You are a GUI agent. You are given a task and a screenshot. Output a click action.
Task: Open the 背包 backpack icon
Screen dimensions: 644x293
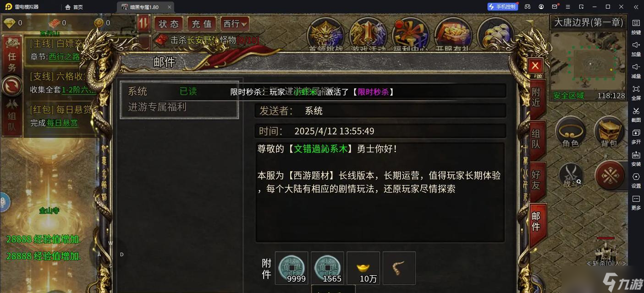click(x=610, y=132)
